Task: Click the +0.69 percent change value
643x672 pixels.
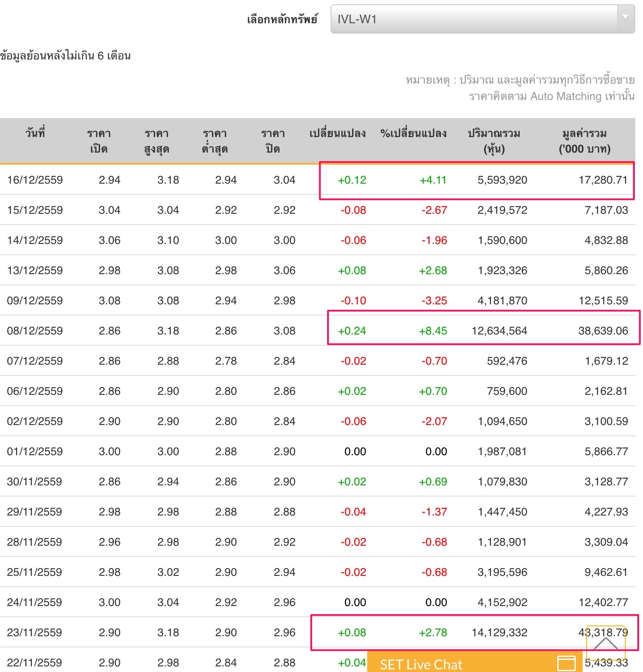Action: (433, 481)
